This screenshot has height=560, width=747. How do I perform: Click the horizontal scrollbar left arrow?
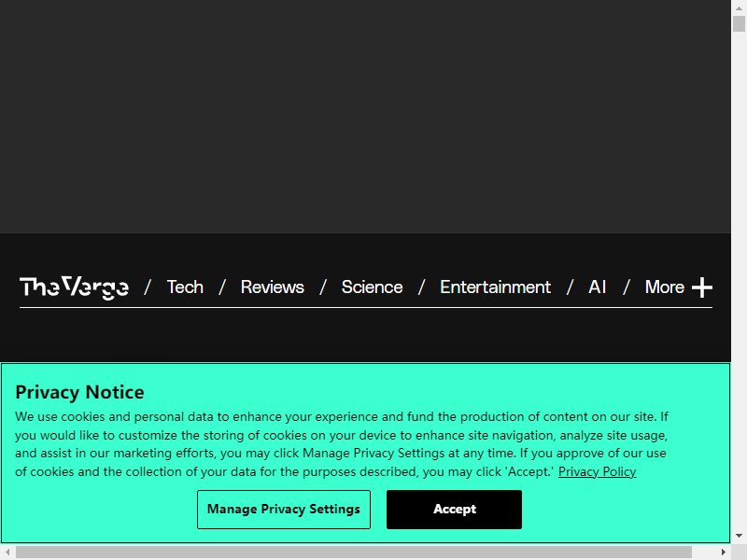pyautogui.click(x=7, y=552)
